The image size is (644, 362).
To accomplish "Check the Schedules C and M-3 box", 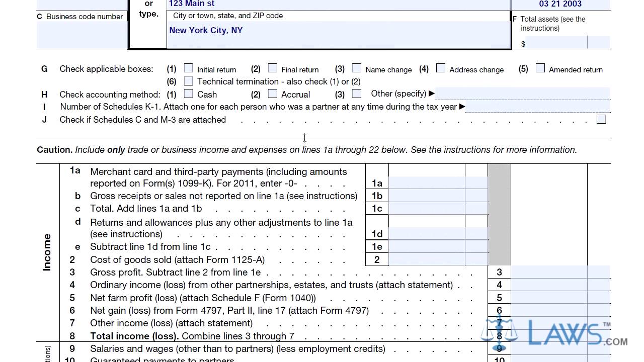I will (601, 119).
